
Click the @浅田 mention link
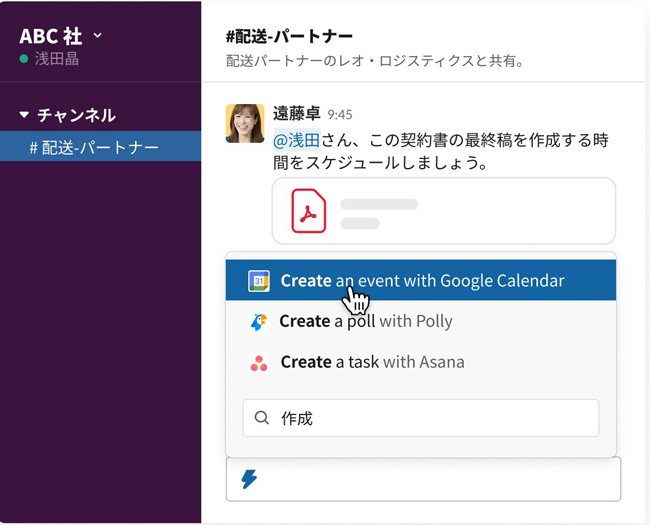pos(295,140)
